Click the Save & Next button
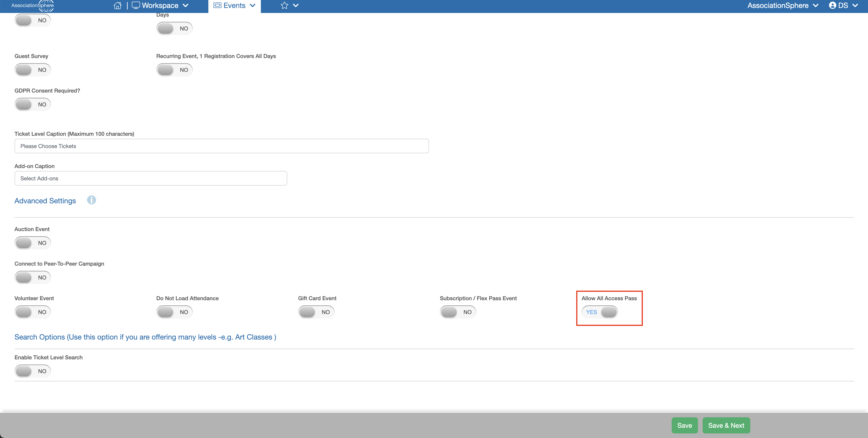The height and width of the screenshot is (438, 868). click(726, 425)
